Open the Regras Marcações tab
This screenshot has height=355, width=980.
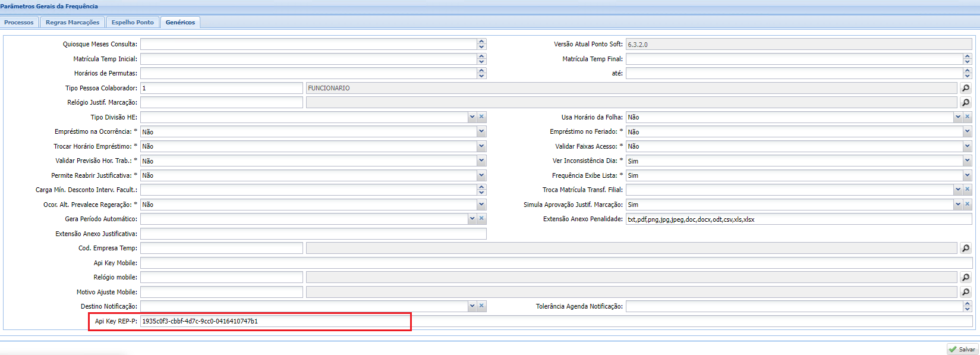coord(73,23)
